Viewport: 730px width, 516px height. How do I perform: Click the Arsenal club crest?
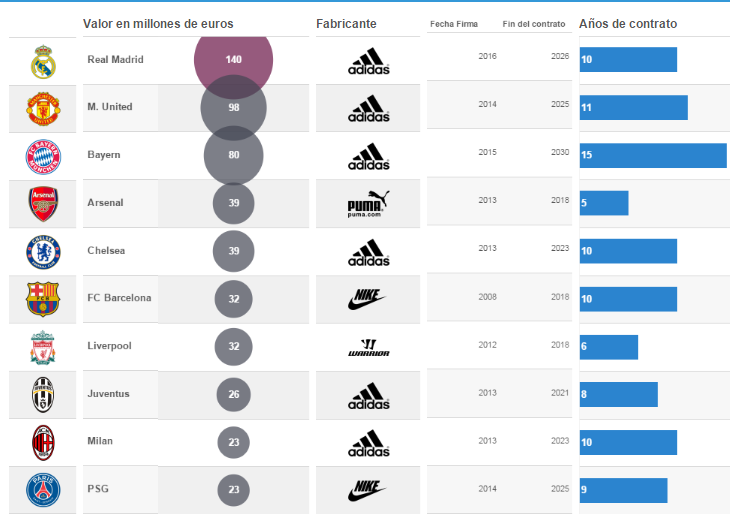43,203
